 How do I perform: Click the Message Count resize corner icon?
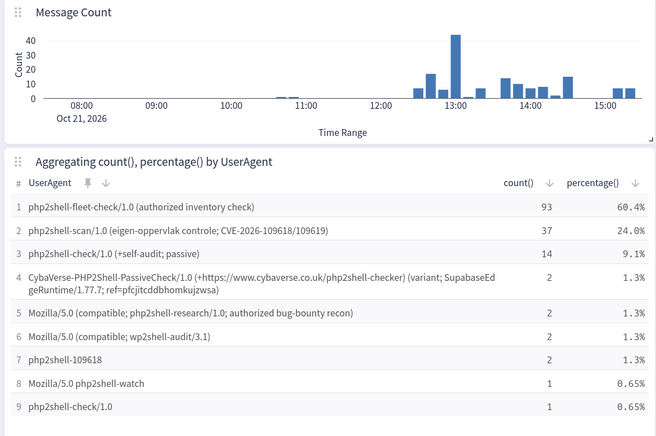[x=651, y=139]
